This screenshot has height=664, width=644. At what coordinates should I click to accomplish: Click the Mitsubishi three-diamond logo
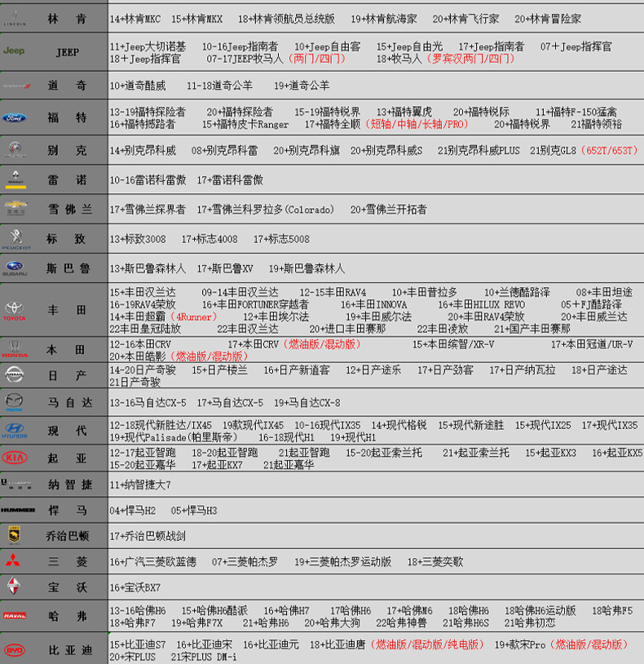click(13, 560)
